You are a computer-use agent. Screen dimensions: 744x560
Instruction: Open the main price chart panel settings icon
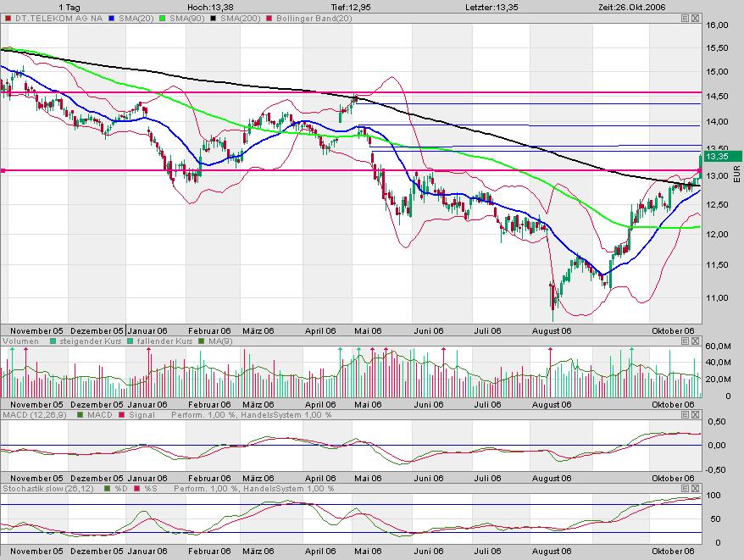pos(684,17)
